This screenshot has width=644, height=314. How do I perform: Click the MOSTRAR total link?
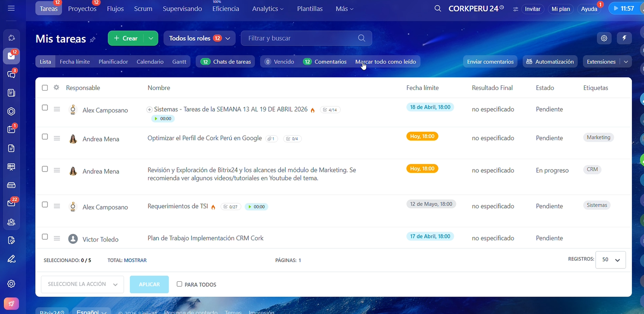coord(135,260)
